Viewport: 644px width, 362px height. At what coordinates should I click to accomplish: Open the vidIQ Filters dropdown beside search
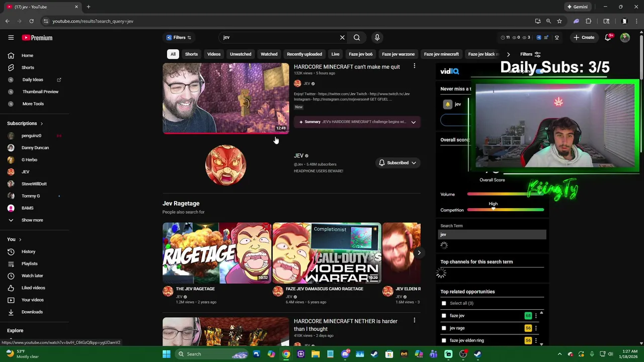[x=179, y=38]
